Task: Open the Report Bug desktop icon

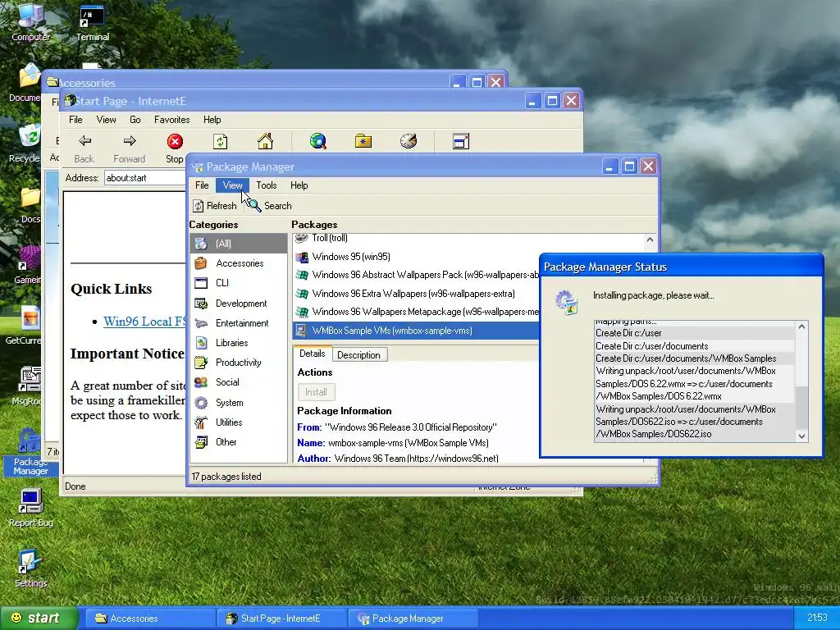Action: click(x=30, y=508)
